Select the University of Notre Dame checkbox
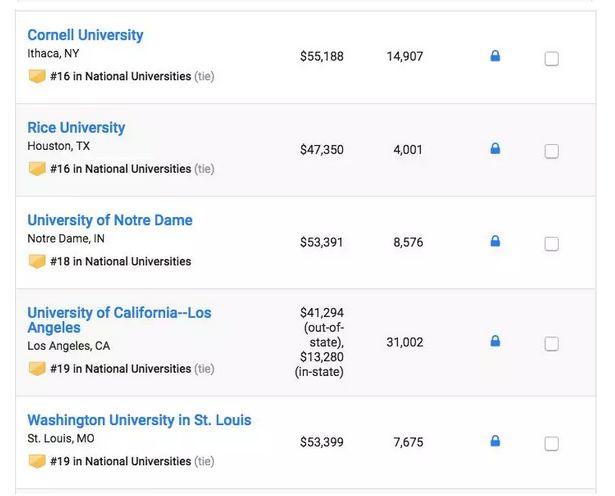The image size is (615, 496). point(551,244)
